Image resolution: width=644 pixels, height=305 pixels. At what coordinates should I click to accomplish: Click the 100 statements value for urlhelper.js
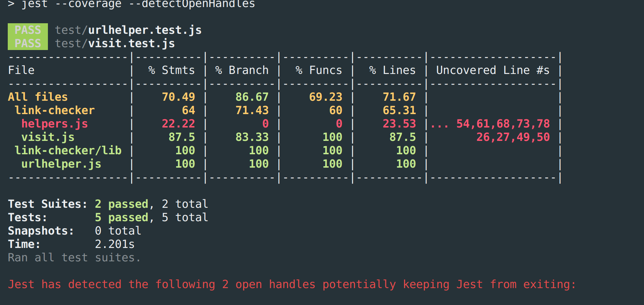tap(185, 164)
